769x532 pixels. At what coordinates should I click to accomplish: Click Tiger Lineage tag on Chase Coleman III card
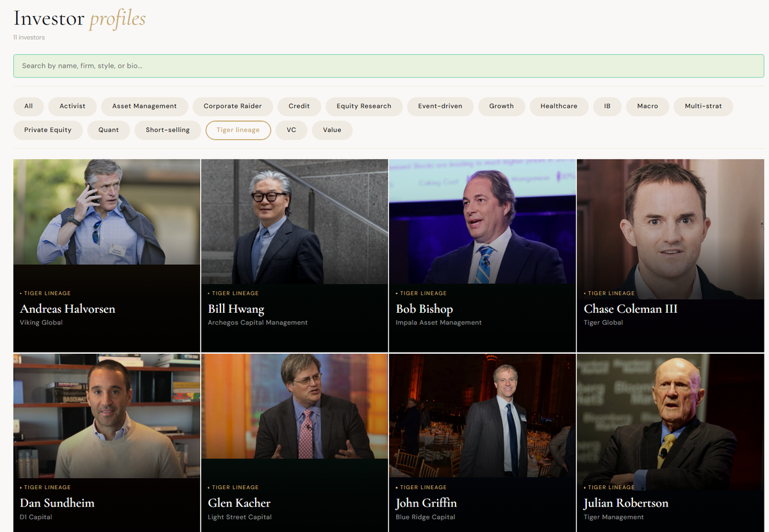coord(609,294)
